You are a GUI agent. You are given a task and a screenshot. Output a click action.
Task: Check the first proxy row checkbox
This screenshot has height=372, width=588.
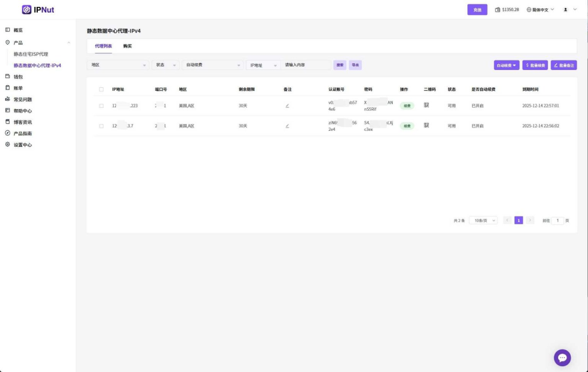[102, 106]
